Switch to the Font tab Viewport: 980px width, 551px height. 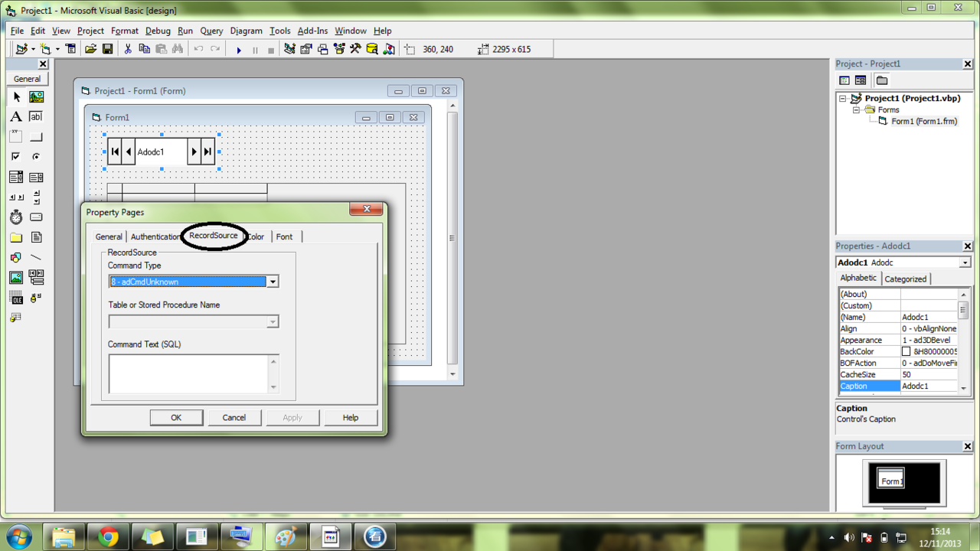[284, 236]
